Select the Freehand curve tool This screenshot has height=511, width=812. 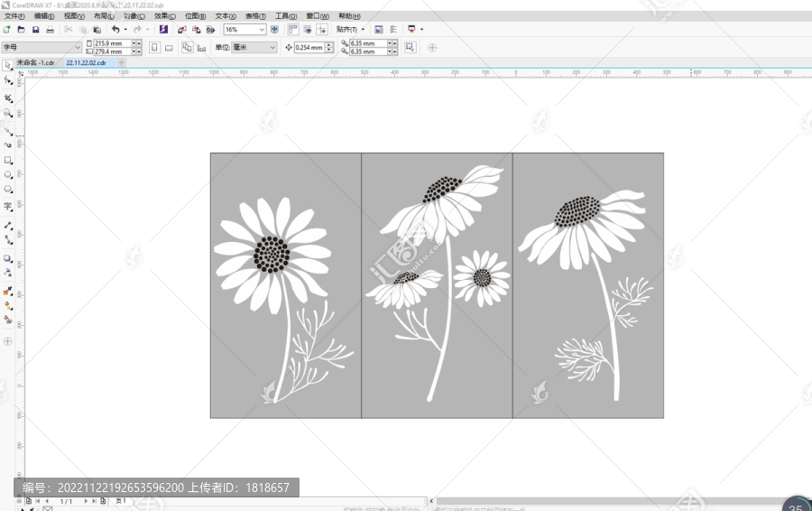(8, 130)
